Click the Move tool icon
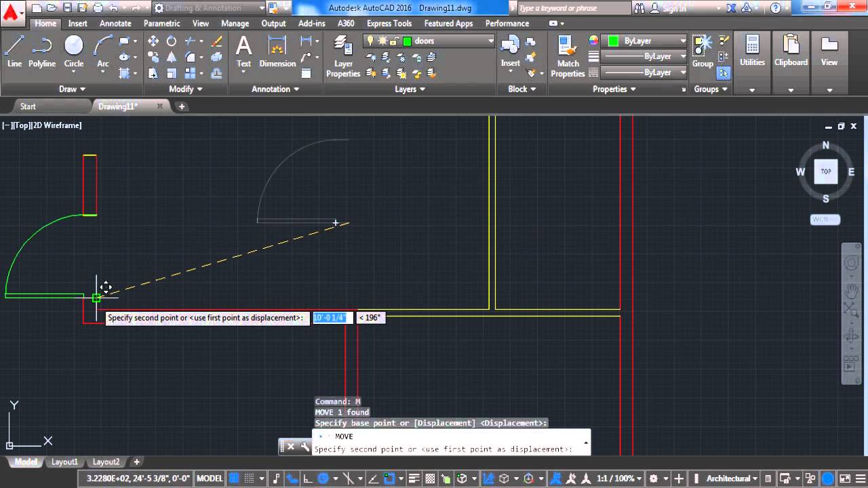Viewport: 868px width, 488px height. [x=153, y=41]
